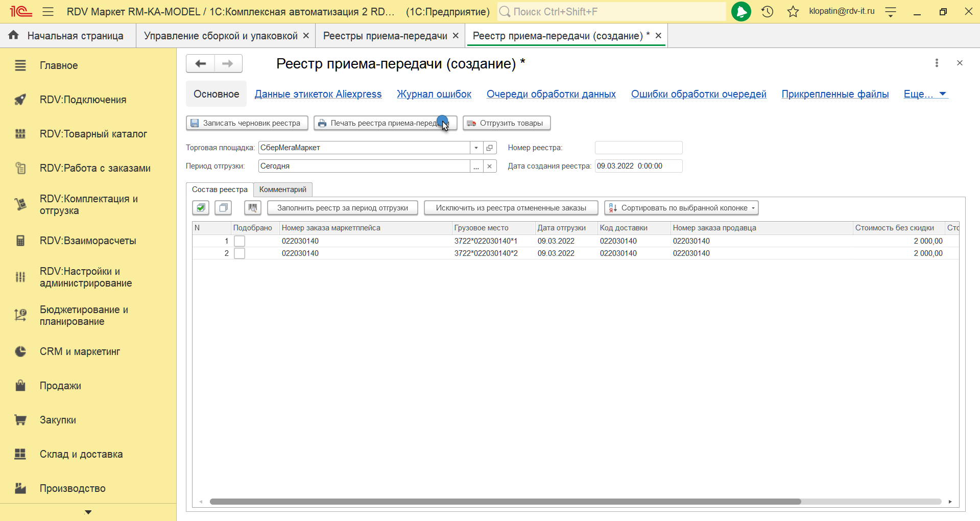Open the Торговая площадка record link icon
The height and width of the screenshot is (521, 980).
click(x=490, y=148)
